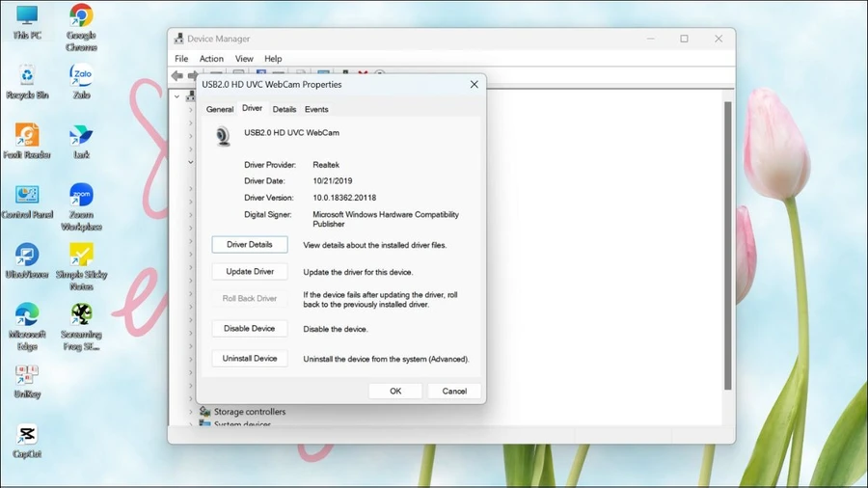Launch Foxit Reader from desktop
Screen dimensions: 868x488
[27, 141]
